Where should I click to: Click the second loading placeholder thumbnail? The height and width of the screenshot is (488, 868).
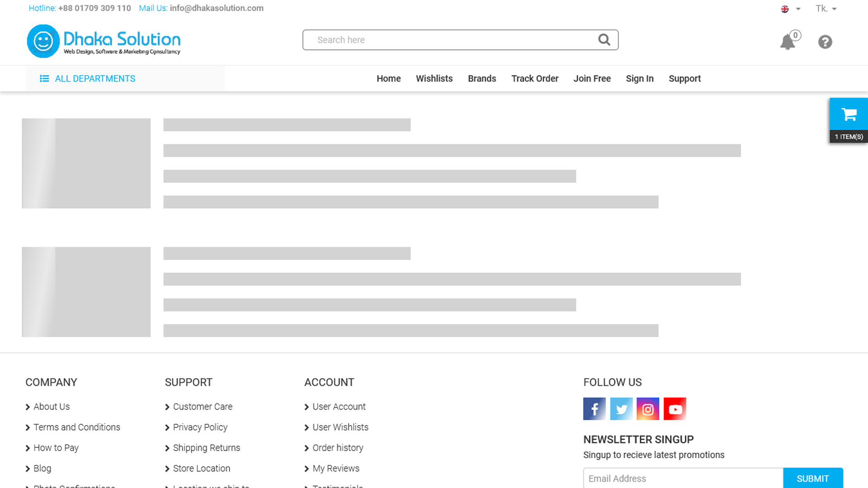coord(86,292)
